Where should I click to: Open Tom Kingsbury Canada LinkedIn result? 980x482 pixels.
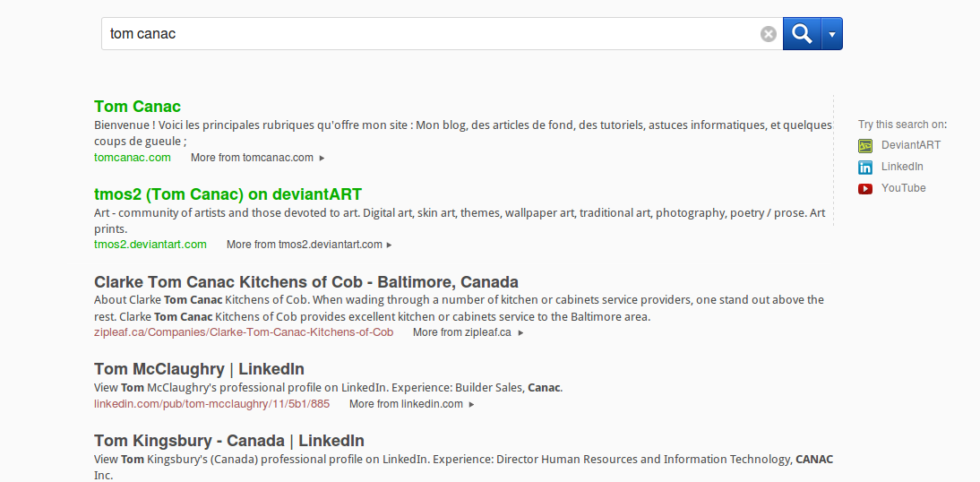pyautogui.click(x=228, y=441)
